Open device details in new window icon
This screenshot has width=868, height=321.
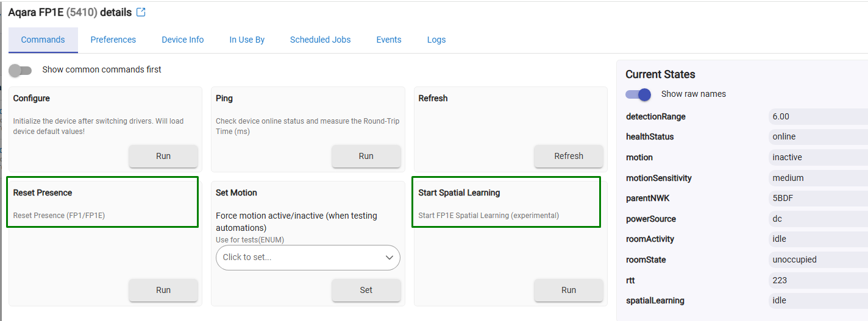pos(141,12)
